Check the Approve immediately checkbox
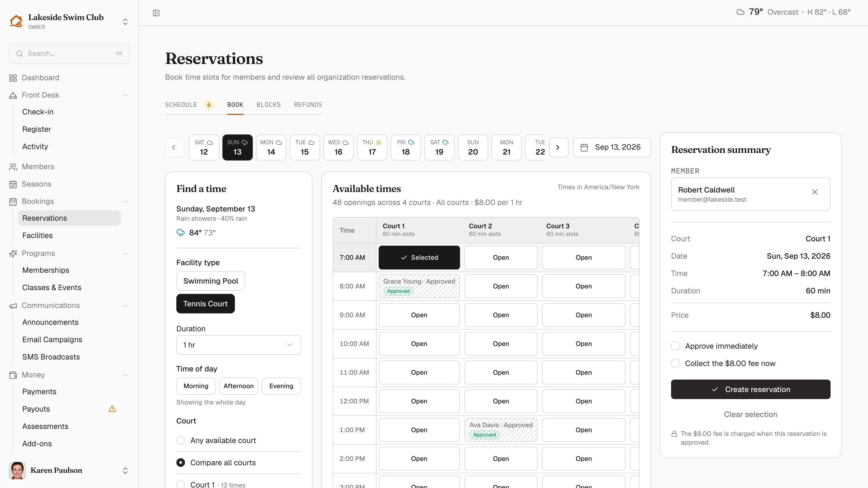 675,346
